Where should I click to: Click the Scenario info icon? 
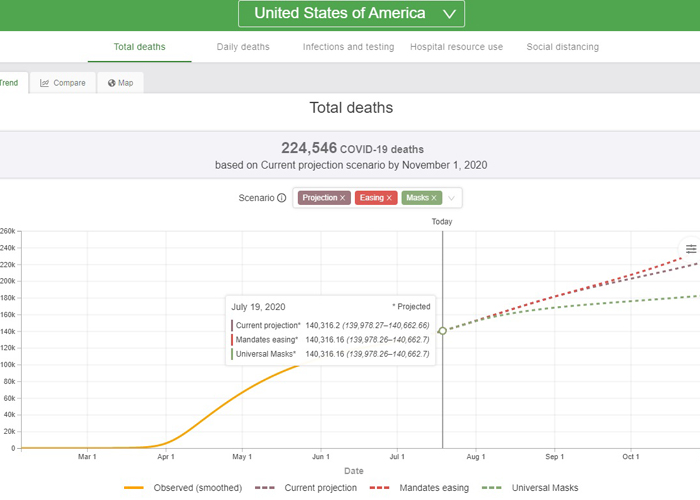281,198
